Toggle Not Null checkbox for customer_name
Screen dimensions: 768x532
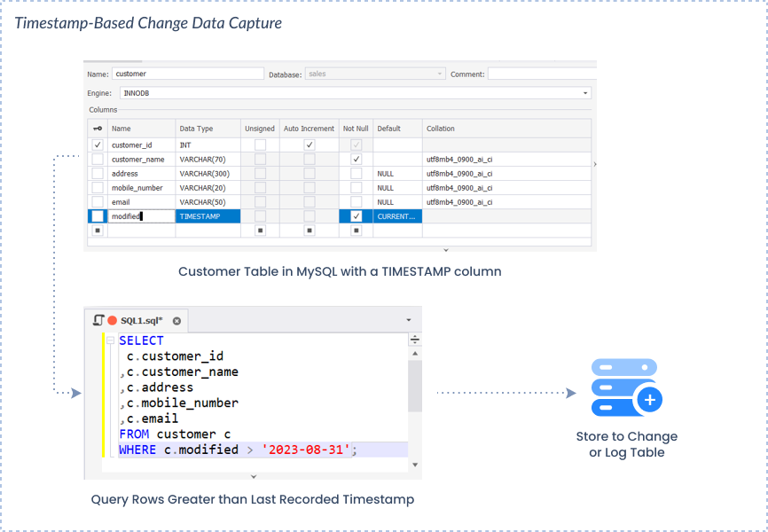pos(357,160)
